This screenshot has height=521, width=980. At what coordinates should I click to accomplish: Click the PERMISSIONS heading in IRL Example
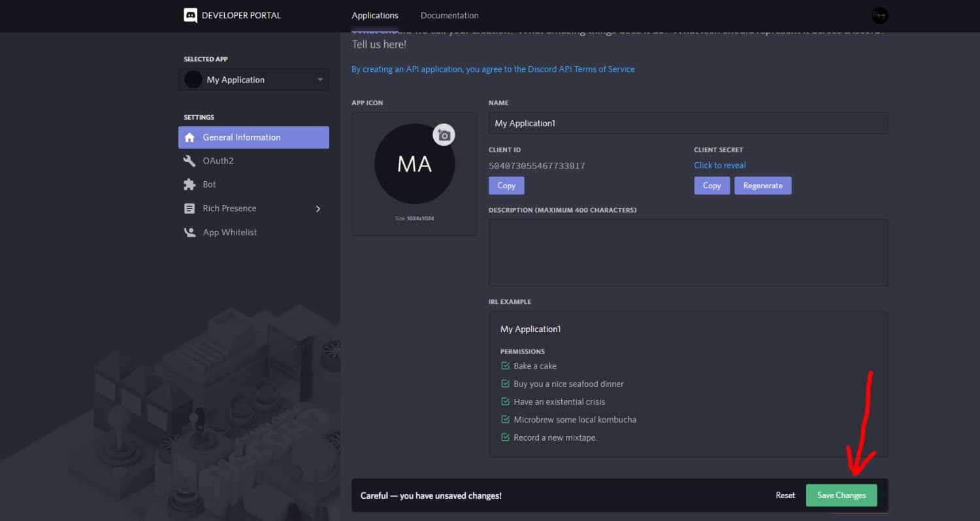click(x=523, y=352)
